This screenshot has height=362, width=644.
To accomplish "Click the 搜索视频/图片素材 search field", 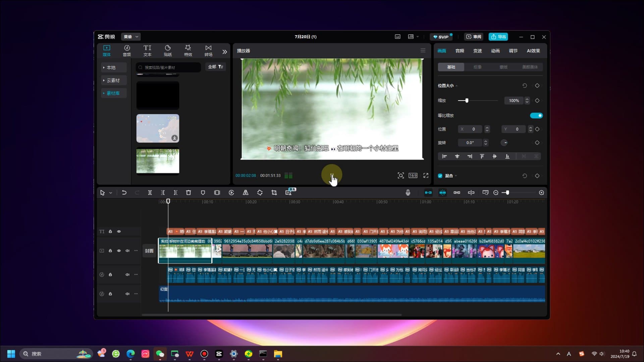I will (168, 67).
